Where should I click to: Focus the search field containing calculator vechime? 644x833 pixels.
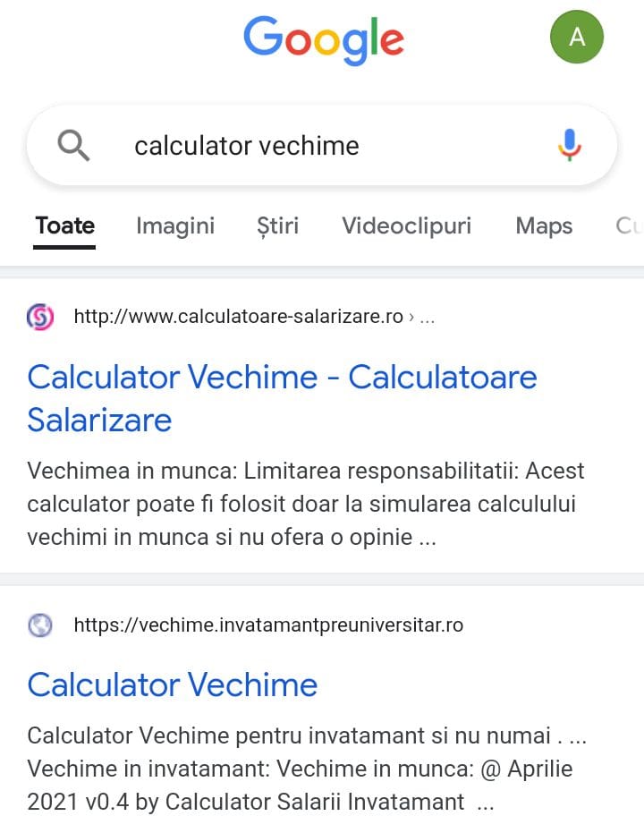click(322, 145)
